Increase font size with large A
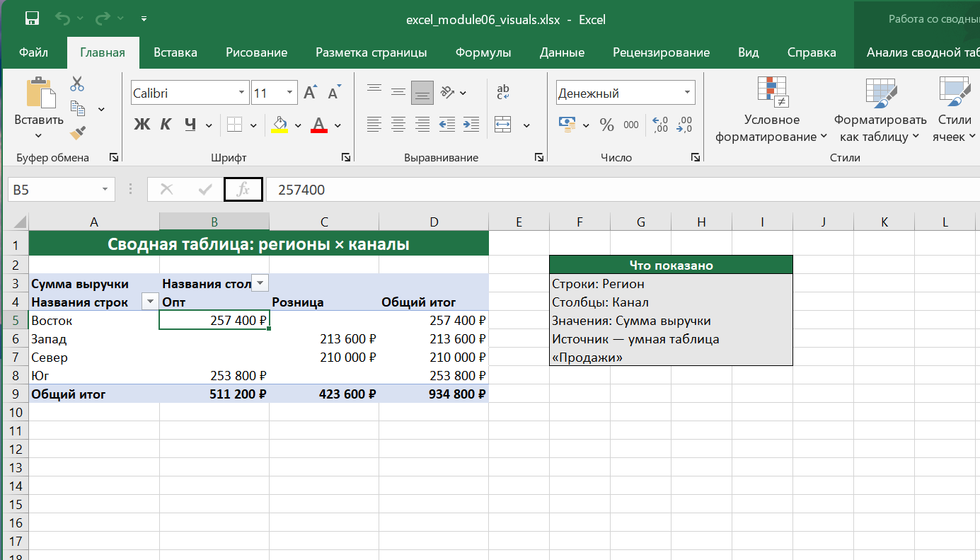Image resolution: width=980 pixels, height=560 pixels. pos(310,92)
